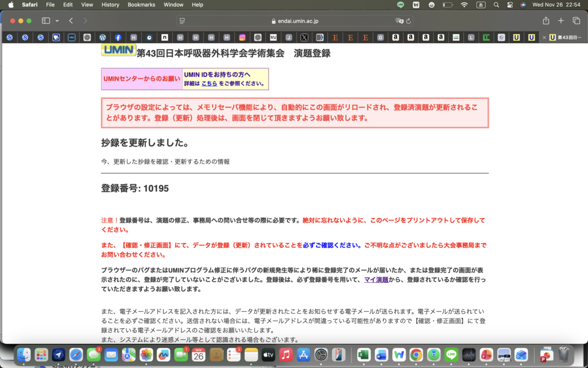Open the Bookmarks menu
The width and height of the screenshot is (588, 368).
(141, 5)
